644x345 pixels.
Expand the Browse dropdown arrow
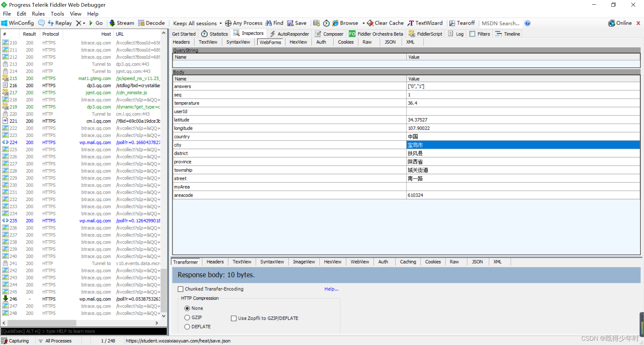tap(363, 23)
